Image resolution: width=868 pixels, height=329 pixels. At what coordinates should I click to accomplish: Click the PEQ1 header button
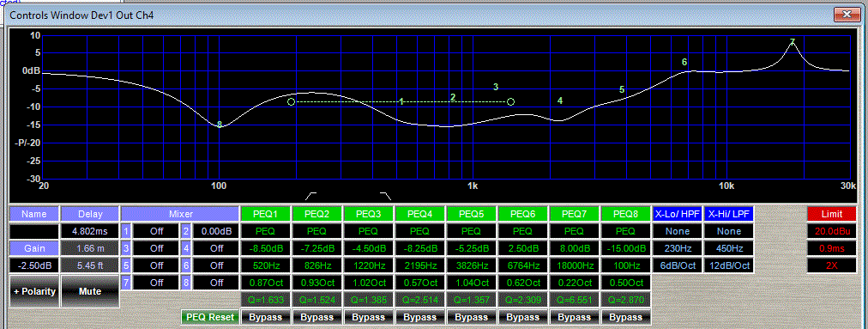pos(266,214)
